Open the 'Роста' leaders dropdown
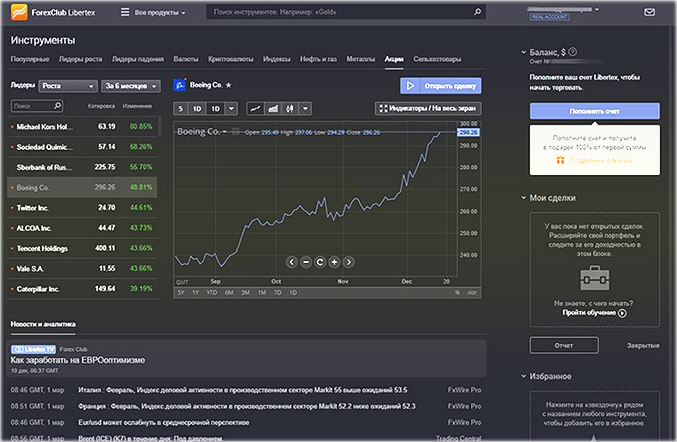 coord(68,86)
